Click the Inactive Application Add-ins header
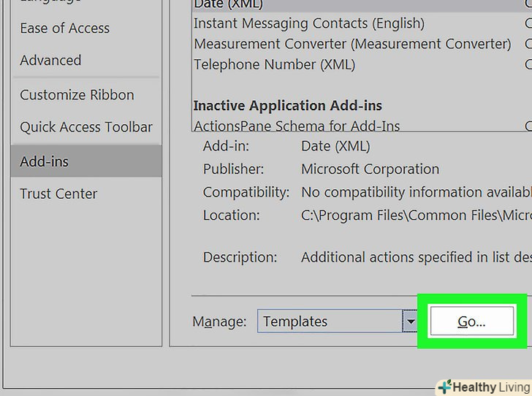The width and height of the screenshot is (532, 396). [x=287, y=106]
